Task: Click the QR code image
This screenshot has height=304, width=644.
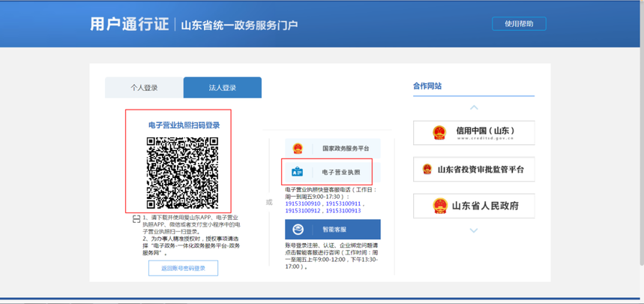Action: pos(182,173)
